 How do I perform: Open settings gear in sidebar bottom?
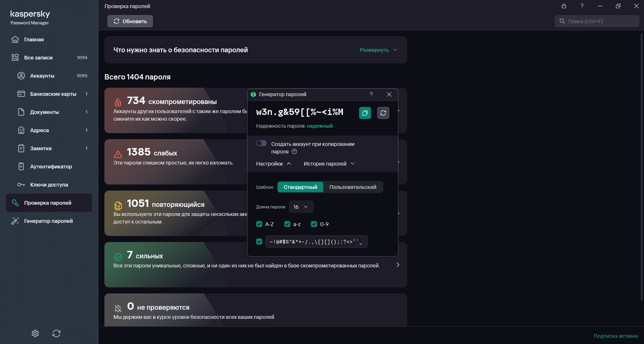pos(35,333)
